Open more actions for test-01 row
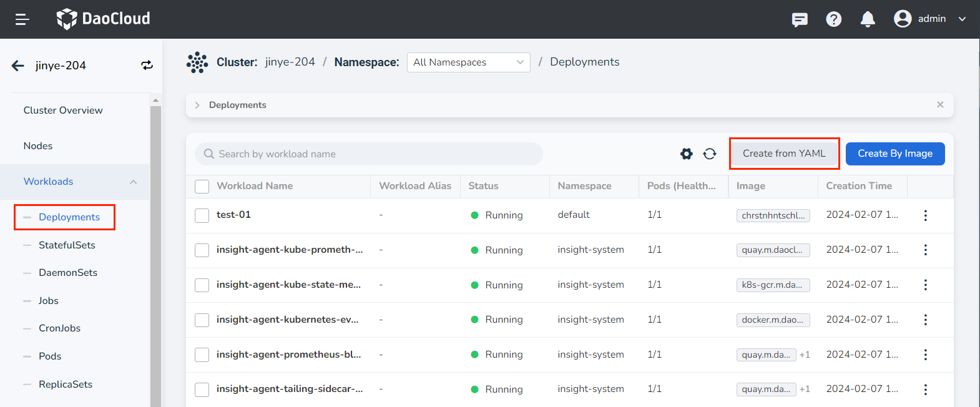The image size is (980, 407). pos(925,215)
